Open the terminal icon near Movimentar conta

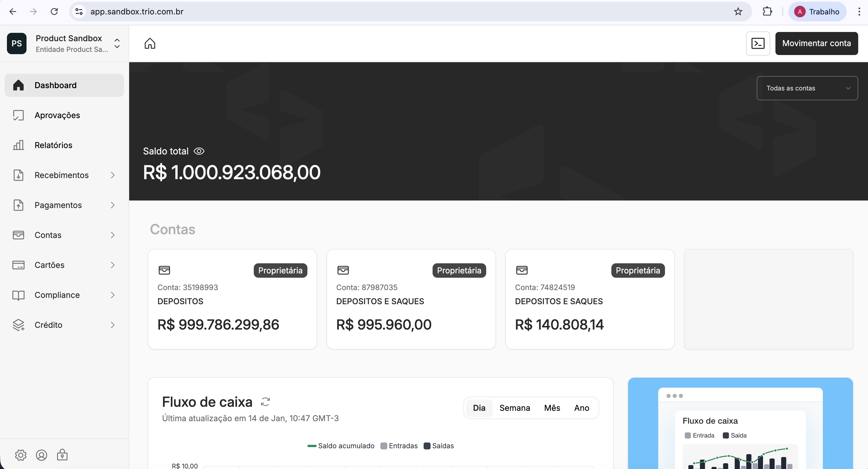click(758, 44)
